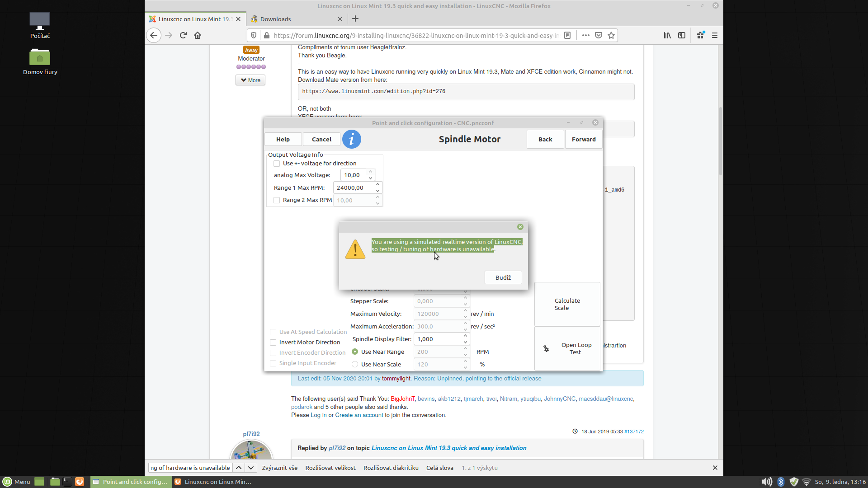
Task: Click Range 1 Max RPM field
Action: 354,188
